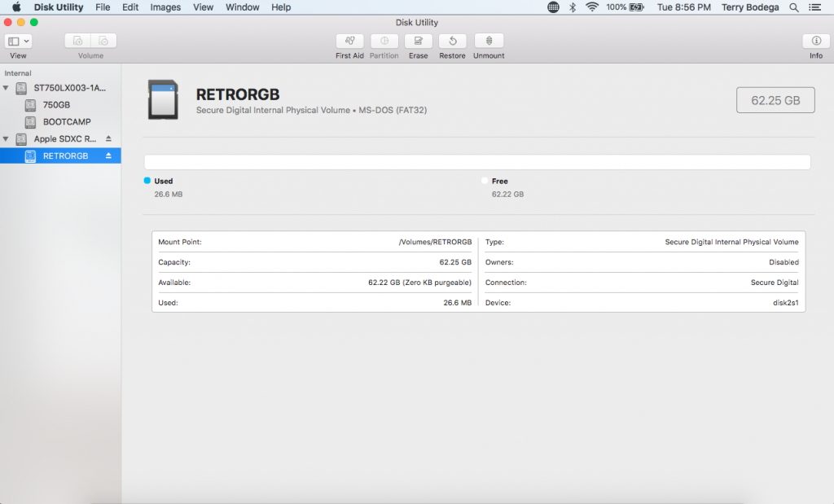Open the Info inspector button
Viewport: 834px width, 504px height.
click(x=815, y=41)
